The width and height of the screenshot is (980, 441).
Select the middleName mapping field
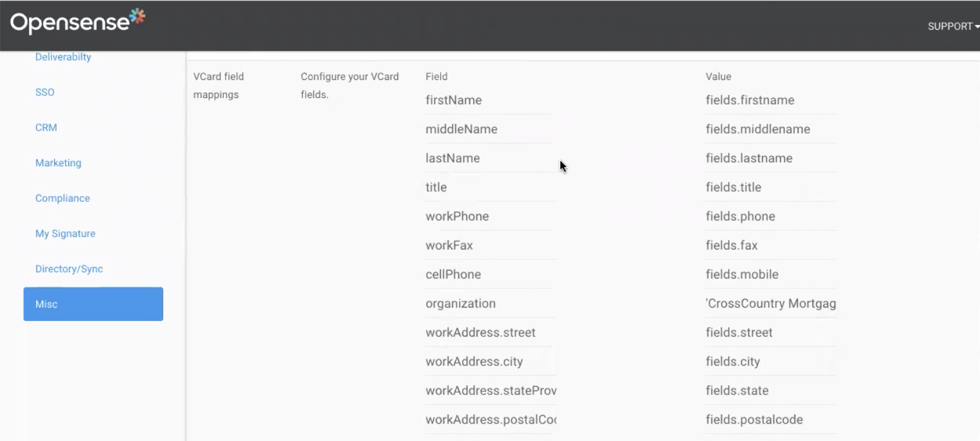(487, 129)
